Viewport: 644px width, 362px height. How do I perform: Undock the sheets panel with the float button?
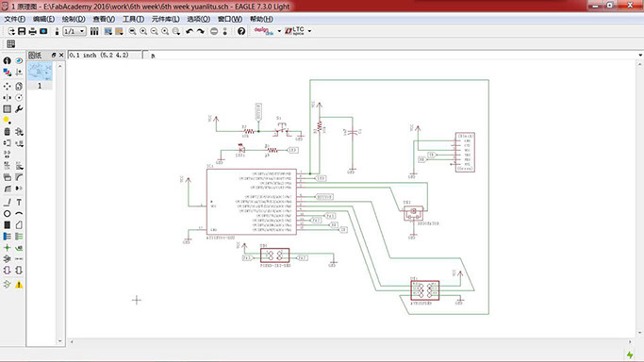[x=54, y=55]
